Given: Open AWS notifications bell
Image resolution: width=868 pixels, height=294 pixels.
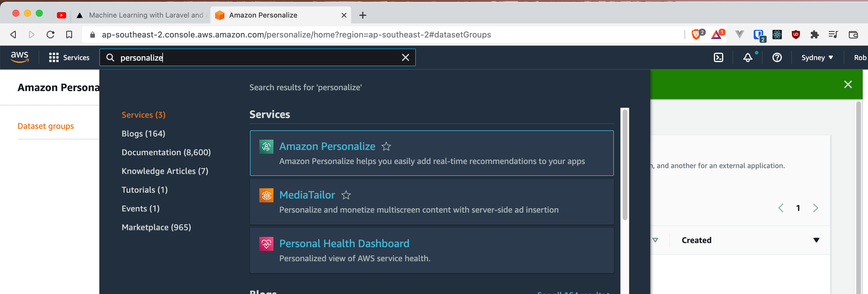Looking at the screenshot, I should (748, 57).
